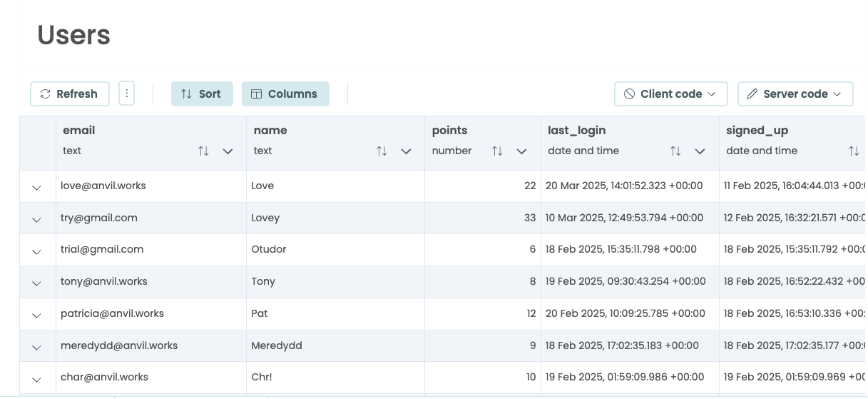
Task: Click the sort icon in name column
Action: click(x=382, y=151)
